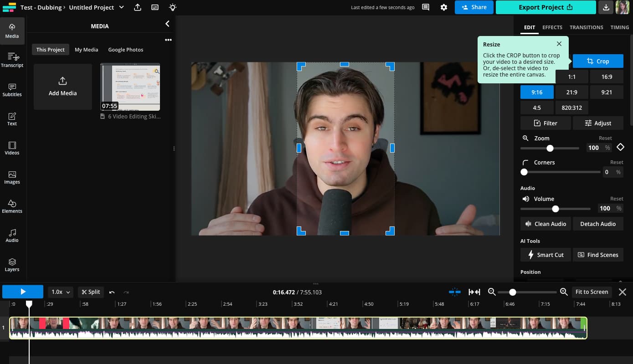The image size is (633, 364).
Task: Open the Layers panel
Action: click(x=12, y=265)
